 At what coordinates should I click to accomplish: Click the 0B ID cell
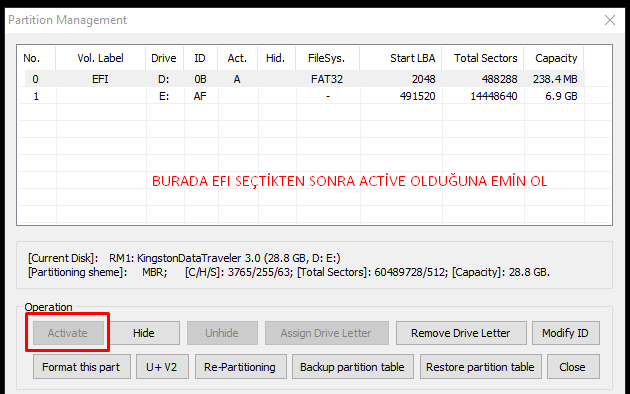click(x=200, y=79)
